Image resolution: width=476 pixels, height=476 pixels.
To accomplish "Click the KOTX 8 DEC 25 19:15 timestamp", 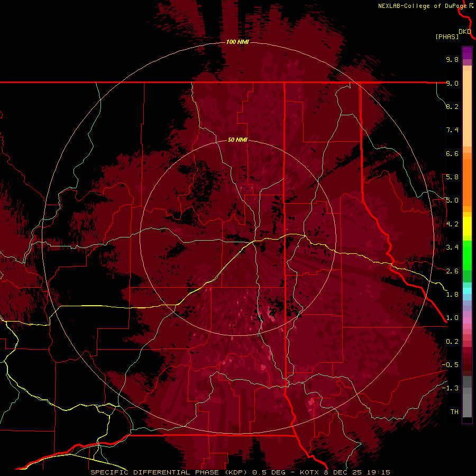I will [x=345, y=472].
